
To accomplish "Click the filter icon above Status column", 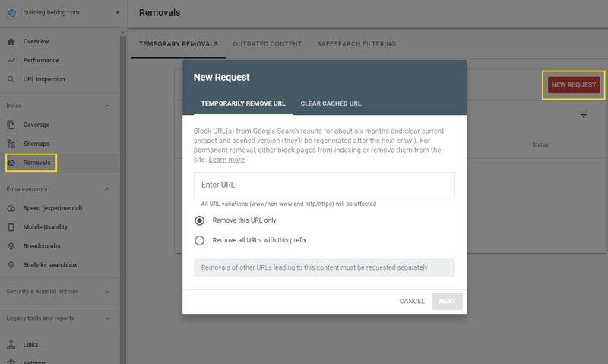I will pos(584,114).
